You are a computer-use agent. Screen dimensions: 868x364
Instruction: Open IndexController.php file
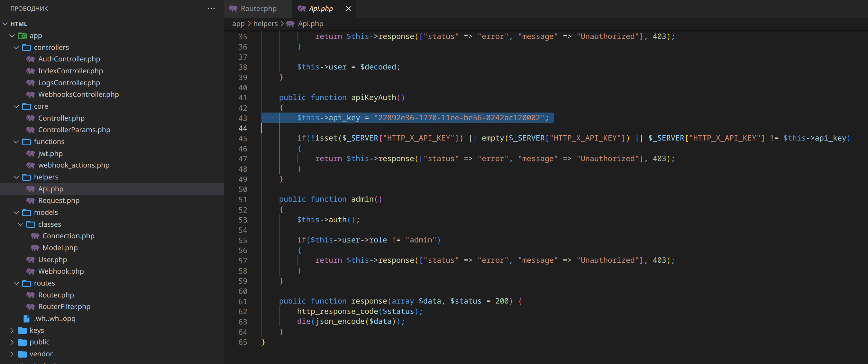pyautogui.click(x=70, y=71)
